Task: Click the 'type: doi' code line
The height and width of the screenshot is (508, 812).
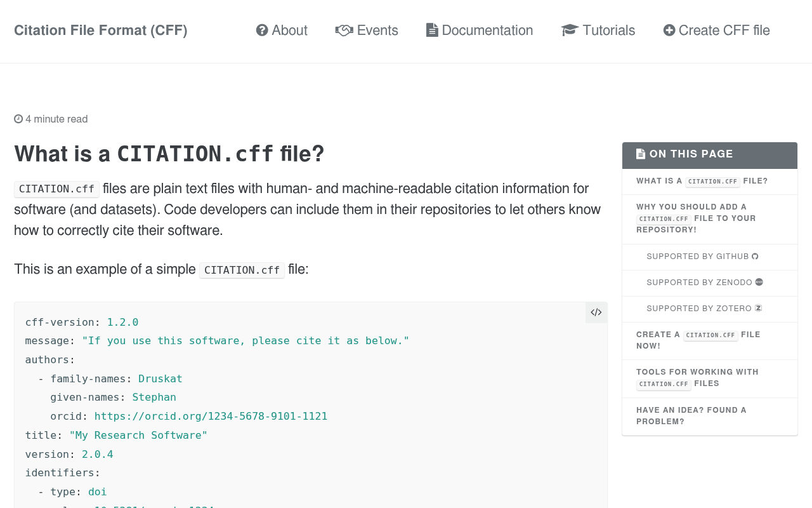Action: [x=79, y=492]
